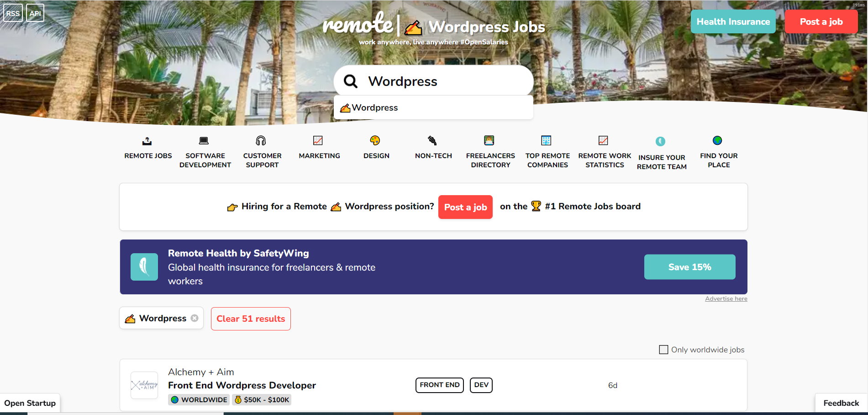Open Front End Wordpress Developer job title
The width and height of the screenshot is (868, 415).
(x=242, y=385)
